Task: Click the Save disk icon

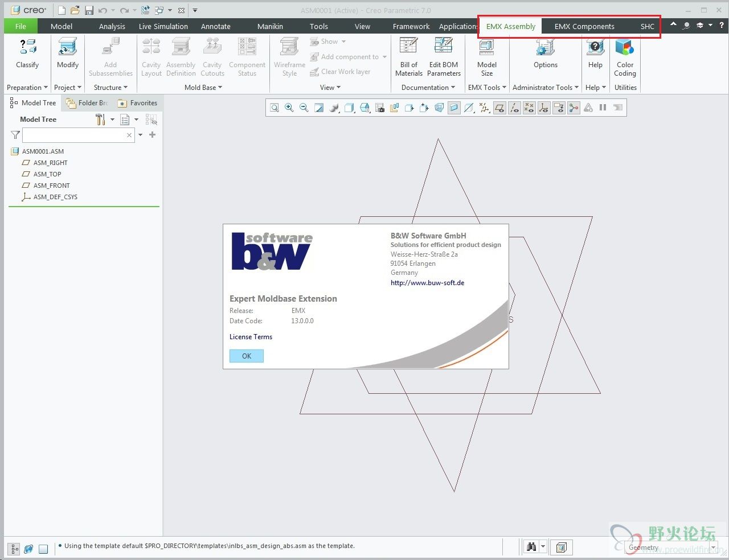Action: tap(89, 10)
